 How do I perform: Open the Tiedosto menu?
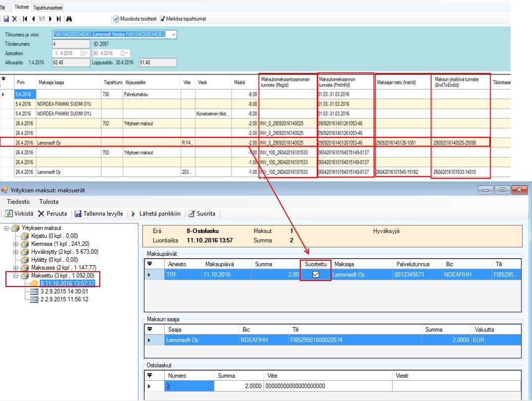pyautogui.click(x=18, y=202)
